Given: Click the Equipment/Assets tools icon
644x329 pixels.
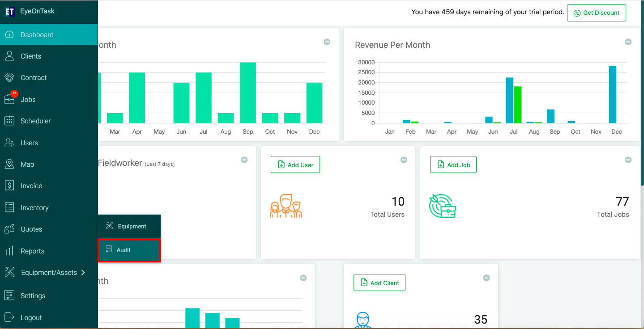Looking at the screenshot, I should click(x=9, y=272).
